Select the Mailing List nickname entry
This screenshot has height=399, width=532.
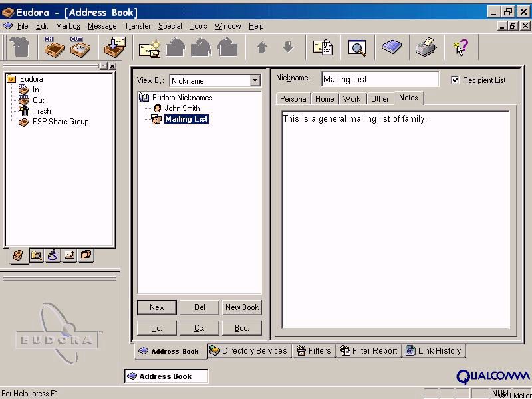click(x=186, y=119)
